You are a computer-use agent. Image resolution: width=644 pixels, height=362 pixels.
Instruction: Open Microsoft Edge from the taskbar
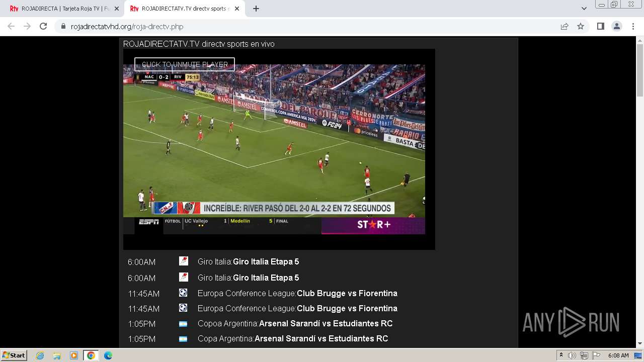pos(108,355)
